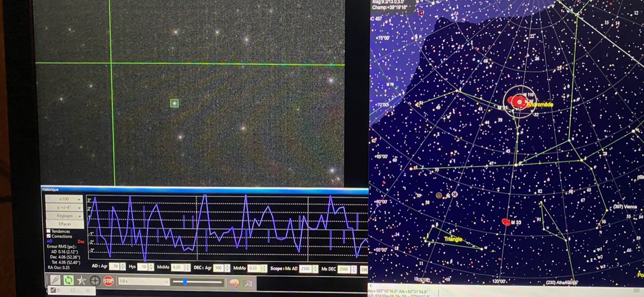This screenshot has height=297, width=644.
Task: Stop guiding with the red STOP icon
Action: 108,280
